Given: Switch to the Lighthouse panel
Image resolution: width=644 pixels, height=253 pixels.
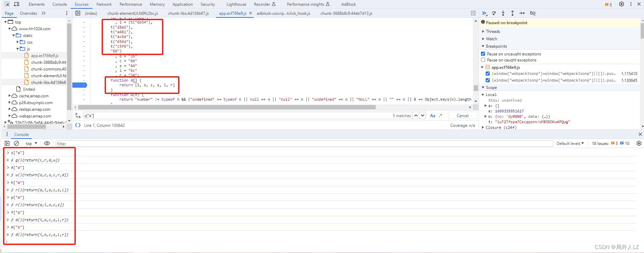Looking at the screenshot, I should point(236,4).
